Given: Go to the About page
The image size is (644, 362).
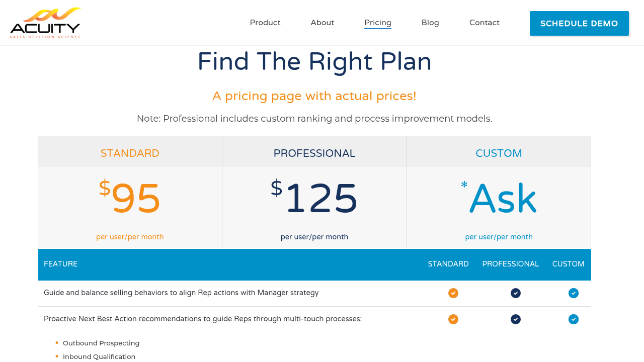Looking at the screenshot, I should 323,23.
